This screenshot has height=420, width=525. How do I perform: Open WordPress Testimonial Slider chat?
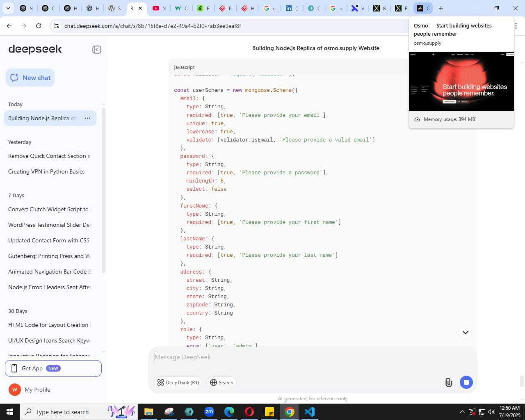coord(49,225)
